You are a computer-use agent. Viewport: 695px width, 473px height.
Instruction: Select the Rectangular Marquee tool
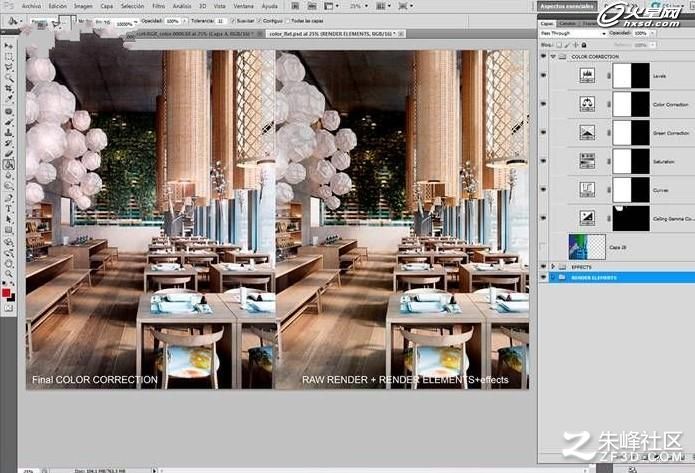[x=8, y=57]
